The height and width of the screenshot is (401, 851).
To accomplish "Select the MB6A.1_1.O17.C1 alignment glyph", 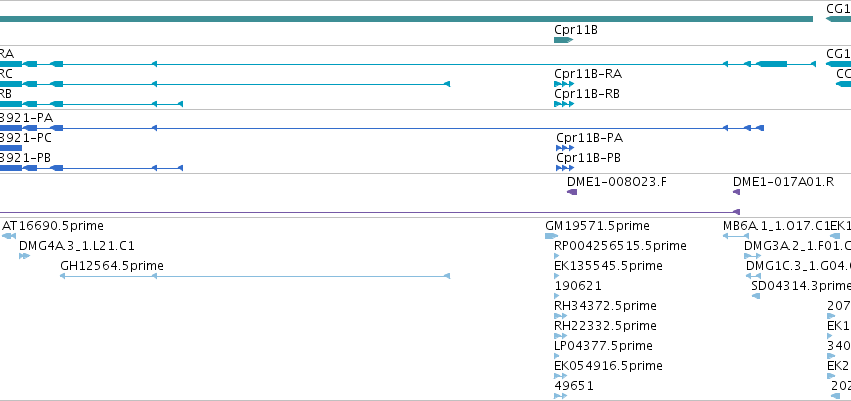I will [736, 236].
